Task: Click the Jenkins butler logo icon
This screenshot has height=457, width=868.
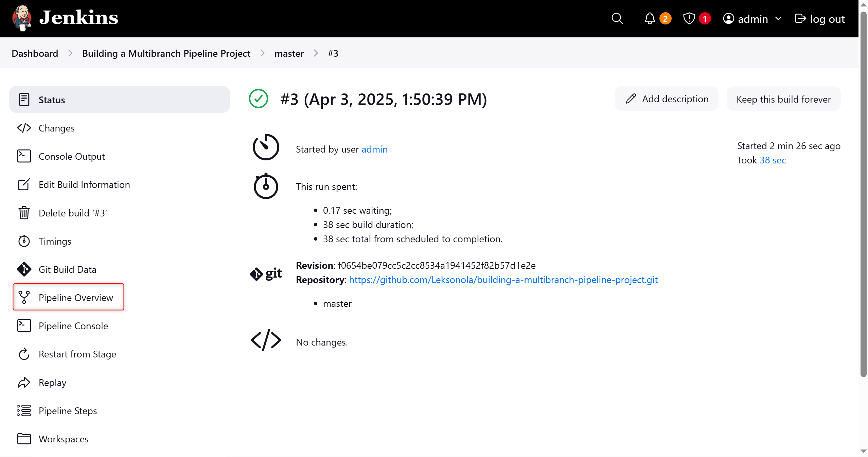Action: tap(22, 18)
